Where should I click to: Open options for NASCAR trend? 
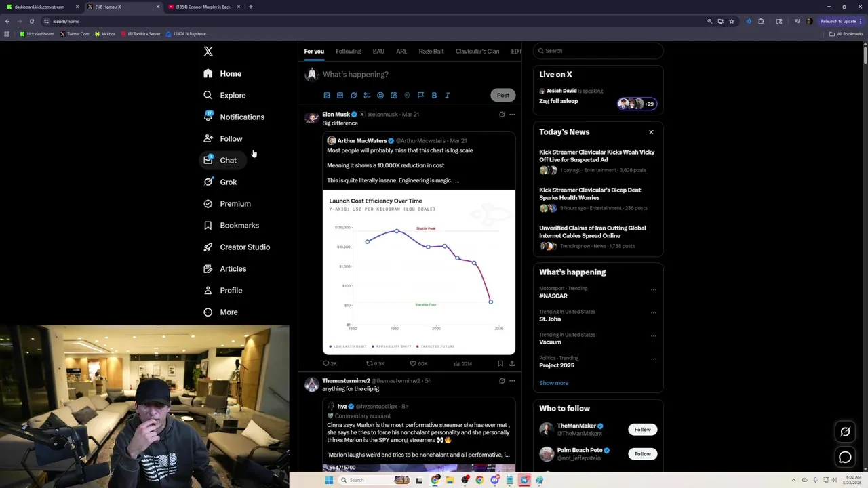tap(654, 290)
